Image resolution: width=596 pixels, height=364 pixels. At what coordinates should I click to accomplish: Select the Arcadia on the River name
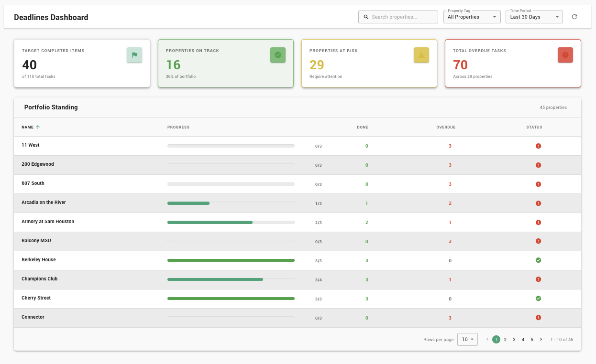(x=44, y=202)
